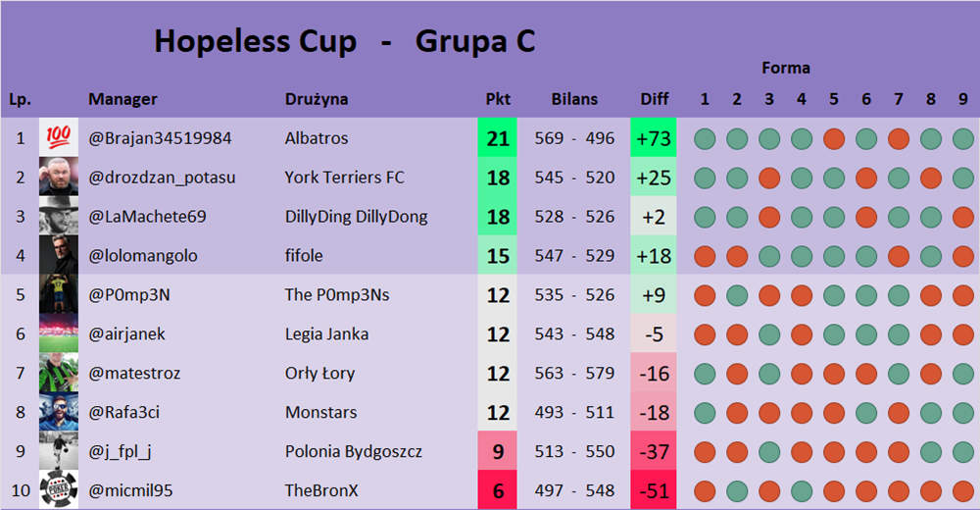Select the Polonia Bydgoszcz team name
This screenshot has width=980, height=510.
click(354, 452)
